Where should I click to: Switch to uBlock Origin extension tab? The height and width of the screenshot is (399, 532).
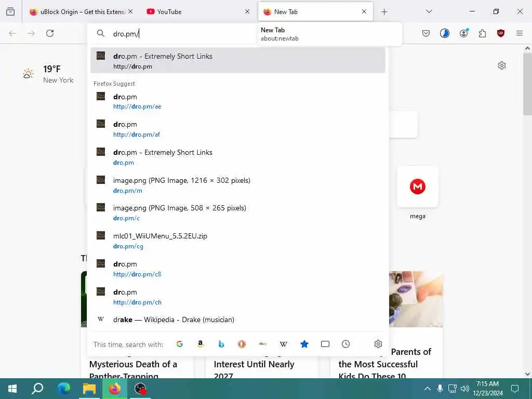click(79, 11)
